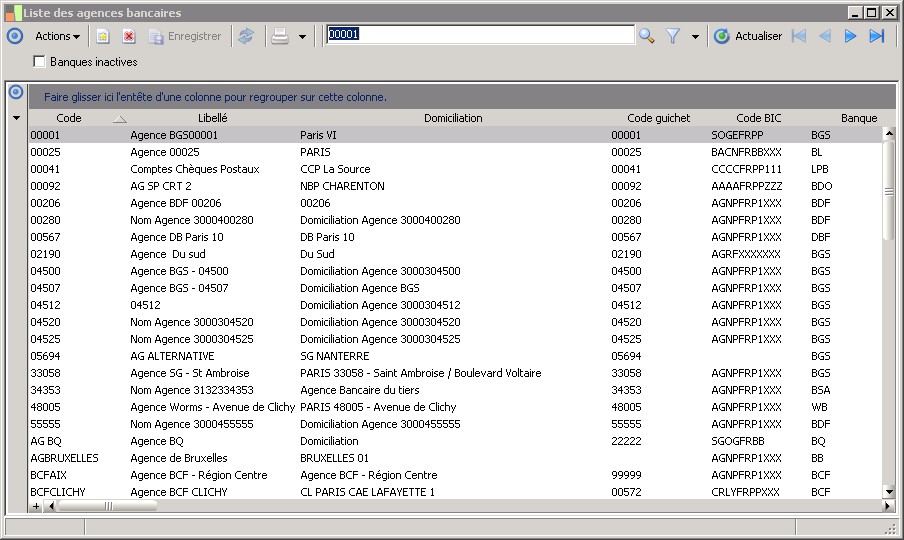Open the filter dropdown arrow
The image size is (904, 540).
pyautogui.click(x=695, y=37)
